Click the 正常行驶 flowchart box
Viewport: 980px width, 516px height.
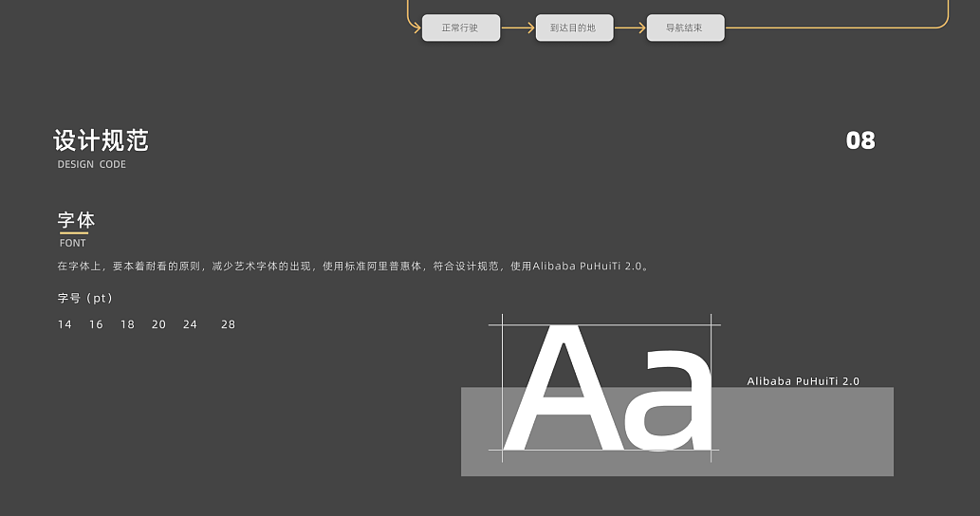point(461,28)
